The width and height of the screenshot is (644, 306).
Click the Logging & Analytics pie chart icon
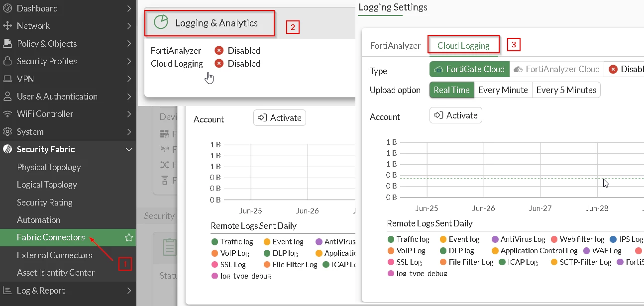pos(161,22)
